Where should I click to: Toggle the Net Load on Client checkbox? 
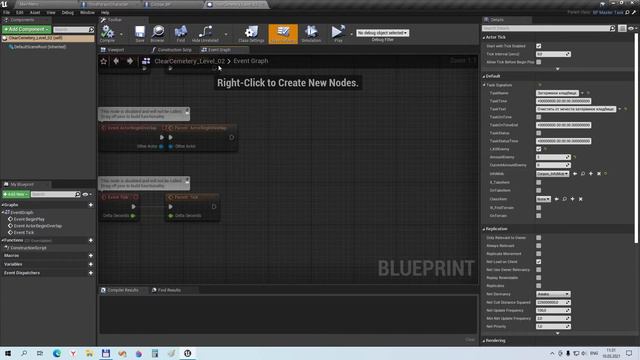point(538,262)
